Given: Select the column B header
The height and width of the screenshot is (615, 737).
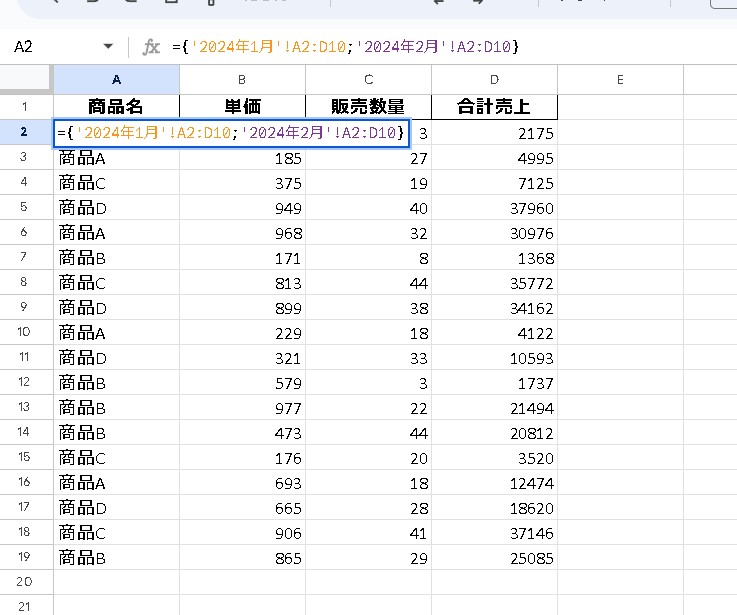Looking at the screenshot, I should [x=242, y=79].
